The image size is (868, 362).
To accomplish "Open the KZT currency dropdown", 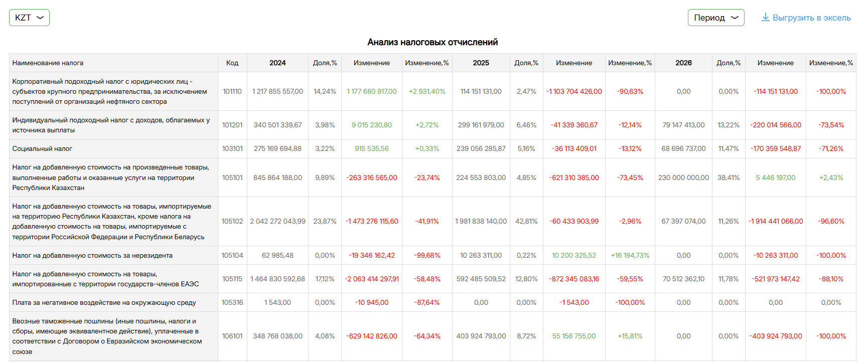I will tap(29, 18).
